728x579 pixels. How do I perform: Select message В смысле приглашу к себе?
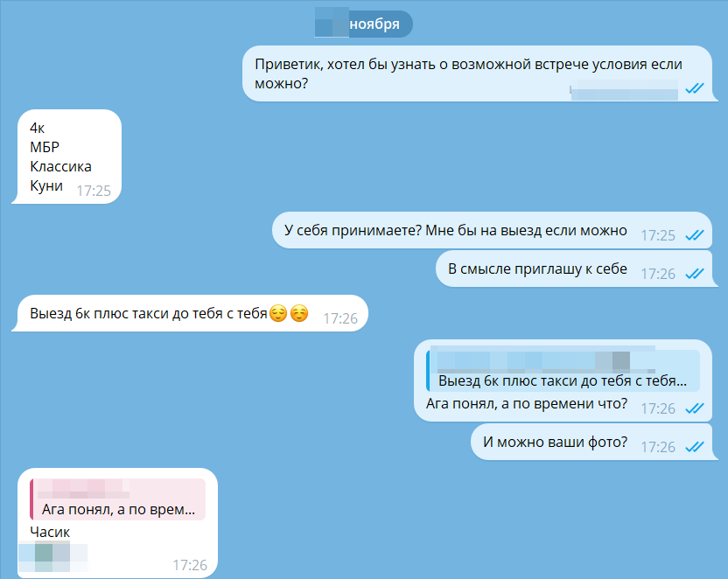pyautogui.click(x=574, y=269)
